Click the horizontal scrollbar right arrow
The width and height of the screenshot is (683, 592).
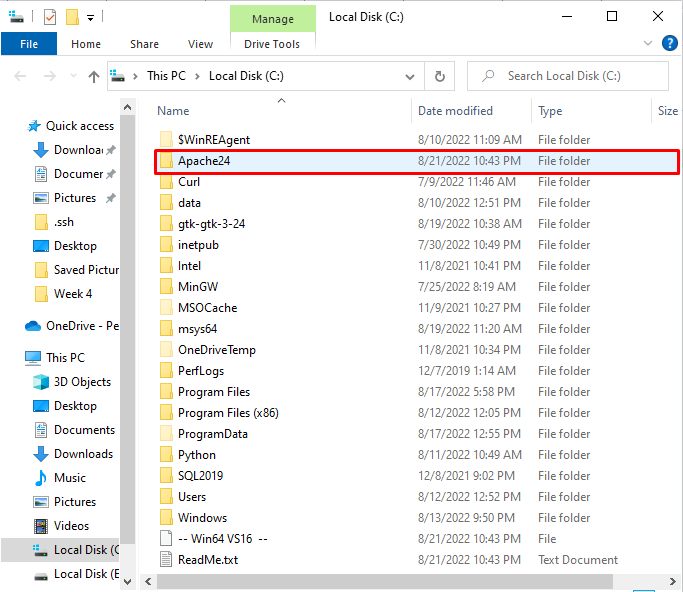672,582
